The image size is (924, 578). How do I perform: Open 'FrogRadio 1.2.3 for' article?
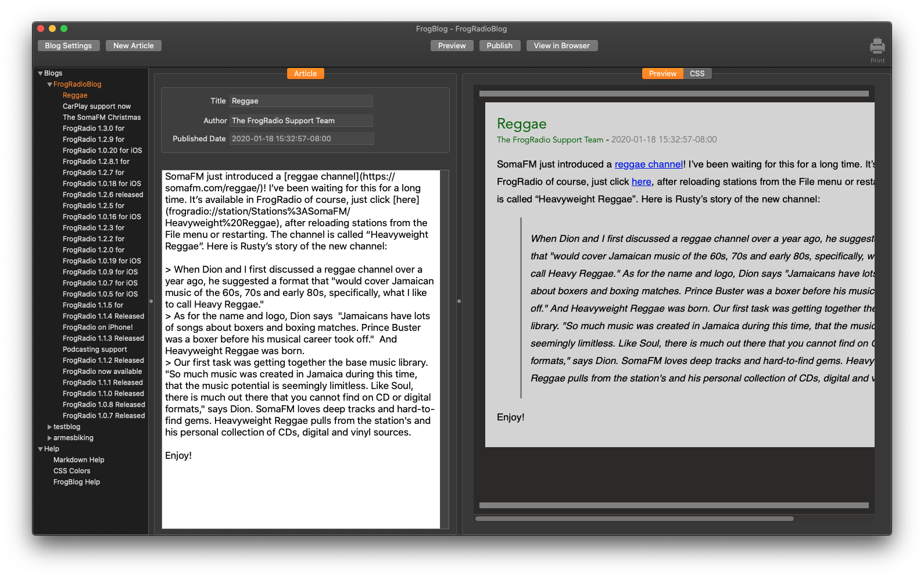pos(94,228)
